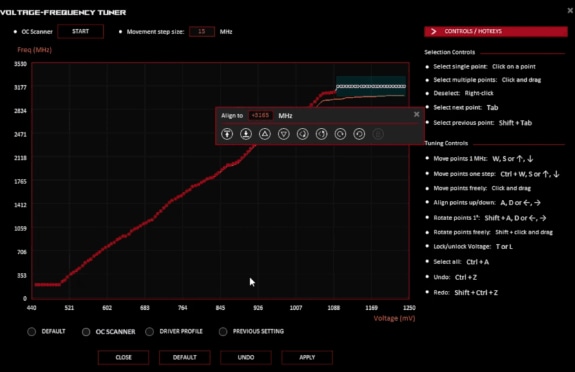The image size is (575, 372).
Task: Click the counterclockwise undo arrow icon
Action: pyautogui.click(x=359, y=134)
